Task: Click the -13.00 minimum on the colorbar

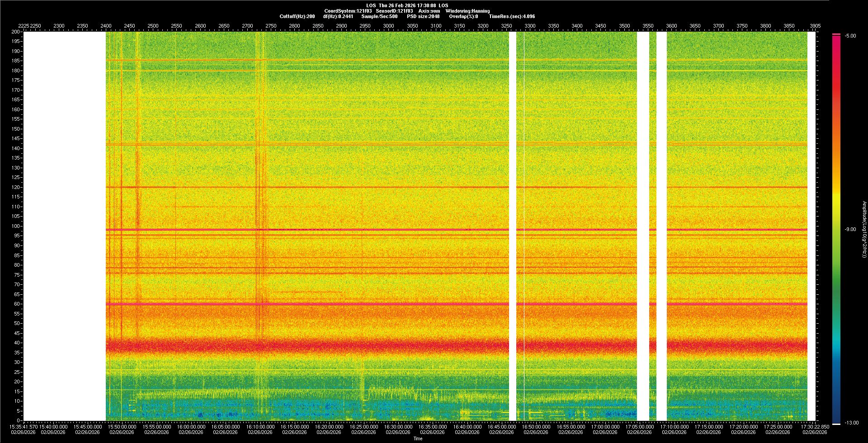Action: pyautogui.click(x=851, y=423)
